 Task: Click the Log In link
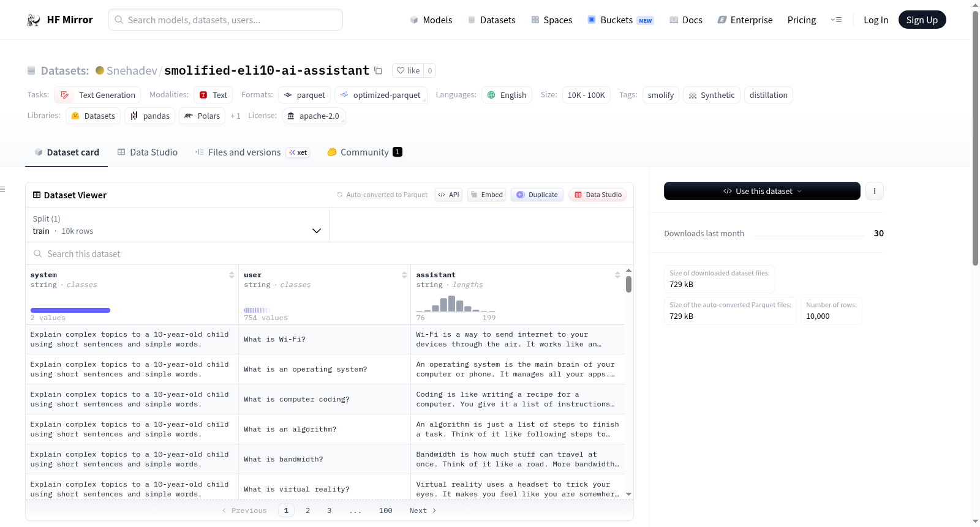pos(876,20)
